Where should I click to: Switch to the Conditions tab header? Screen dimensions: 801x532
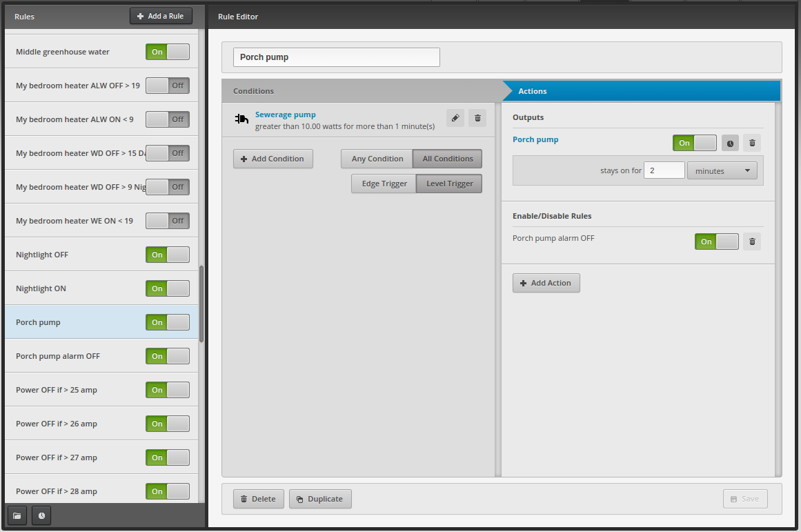point(362,91)
